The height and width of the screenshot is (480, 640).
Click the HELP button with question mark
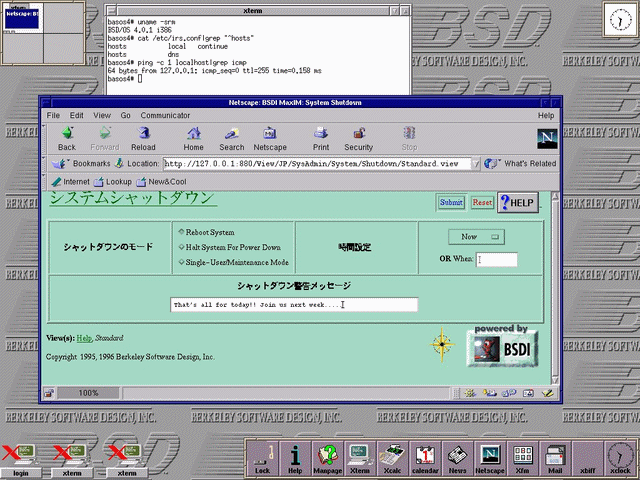tap(518, 202)
